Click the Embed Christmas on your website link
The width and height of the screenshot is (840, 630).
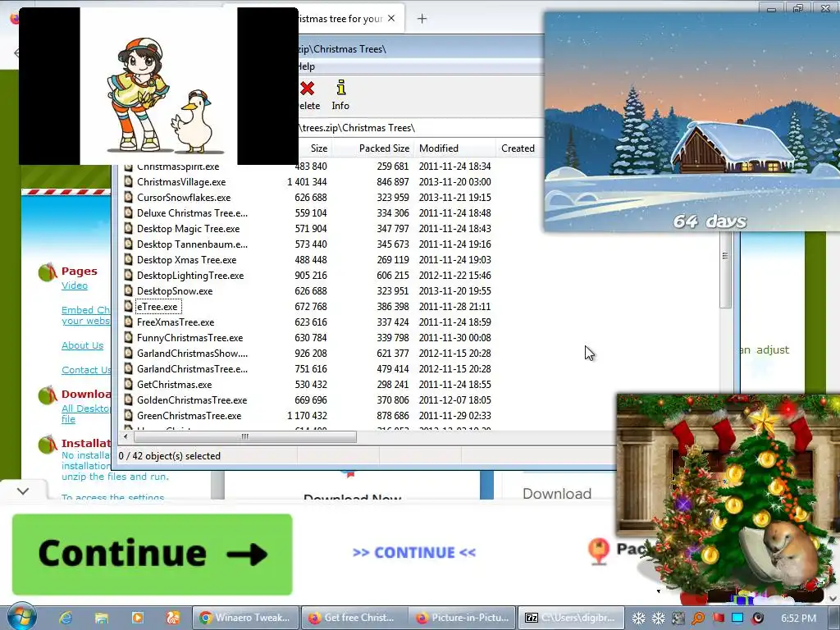tap(85, 316)
